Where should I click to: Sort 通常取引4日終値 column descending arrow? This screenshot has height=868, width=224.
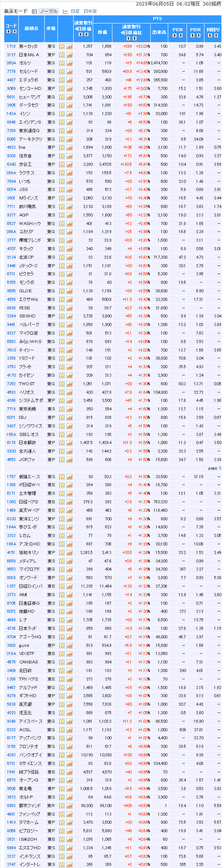(x=86, y=35)
